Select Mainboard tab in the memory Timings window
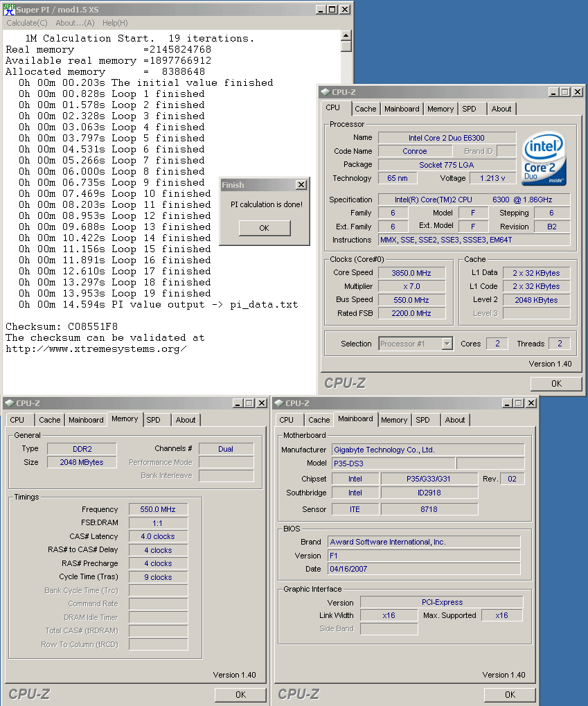This screenshot has height=706, width=588. click(86, 420)
